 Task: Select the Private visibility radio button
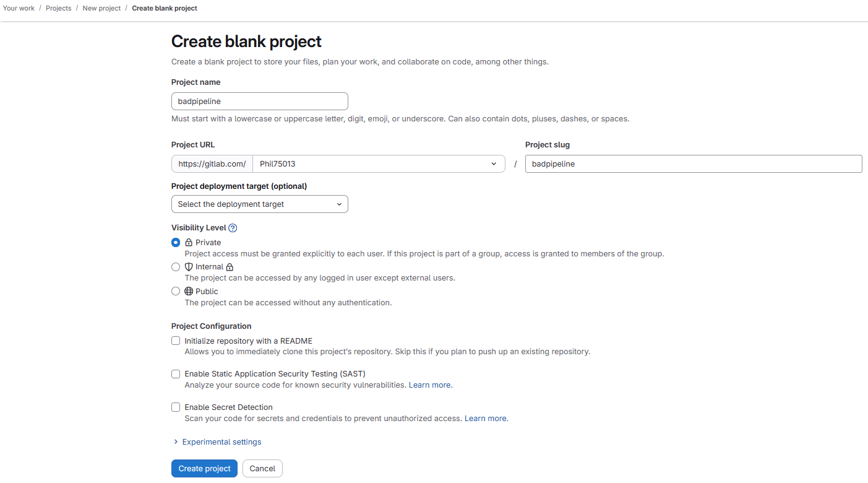tap(176, 243)
